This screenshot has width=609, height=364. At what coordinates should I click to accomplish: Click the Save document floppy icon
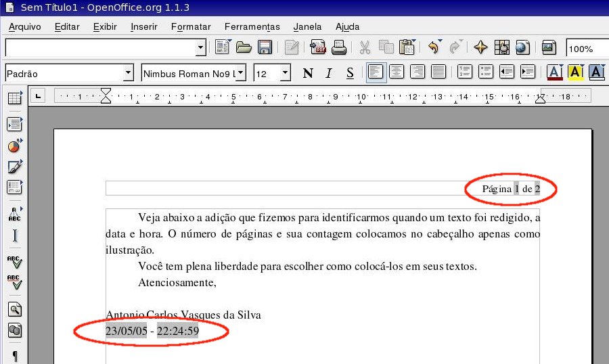pyautogui.click(x=265, y=48)
